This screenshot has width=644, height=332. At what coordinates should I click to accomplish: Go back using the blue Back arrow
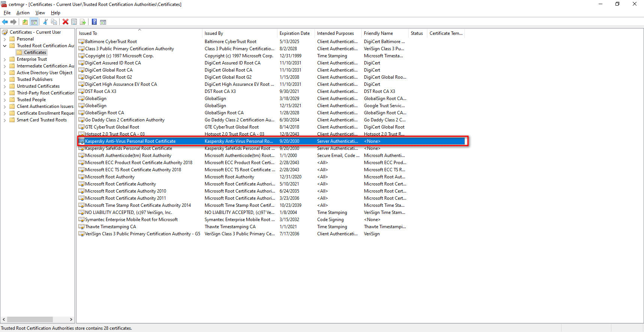click(5, 22)
